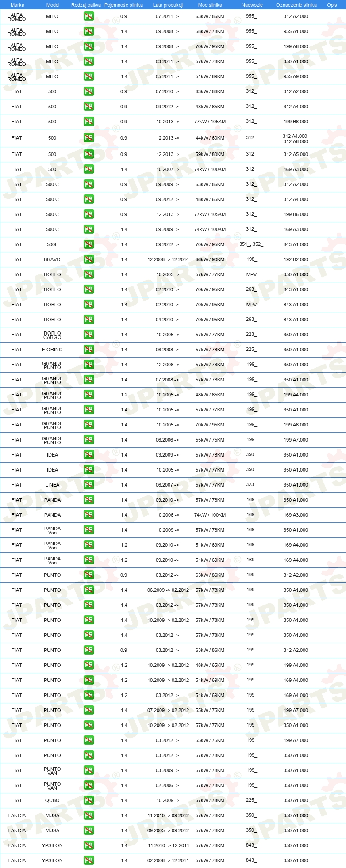
Task: Click QUBO model cell
Action: pos(52,800)
